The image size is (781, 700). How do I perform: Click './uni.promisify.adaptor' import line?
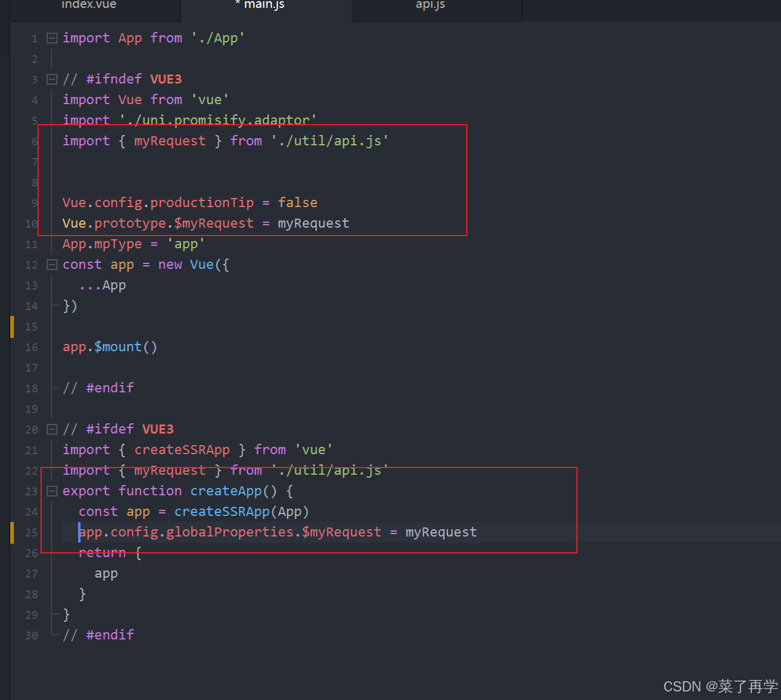pyautogui.click(x=189, y=120)
